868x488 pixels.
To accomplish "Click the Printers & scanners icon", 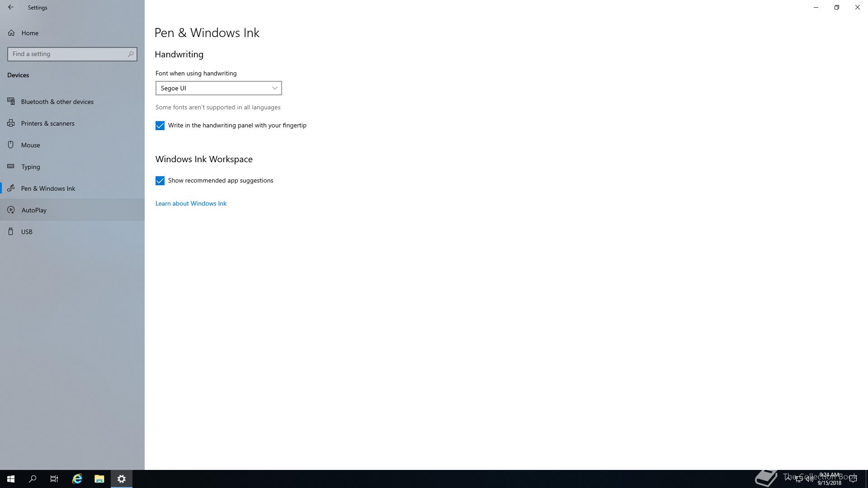I will (x=11, y=123).
